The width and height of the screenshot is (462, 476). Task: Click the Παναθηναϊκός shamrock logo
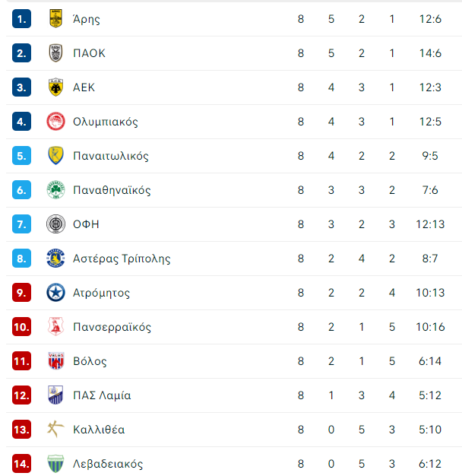coord(55,190)
